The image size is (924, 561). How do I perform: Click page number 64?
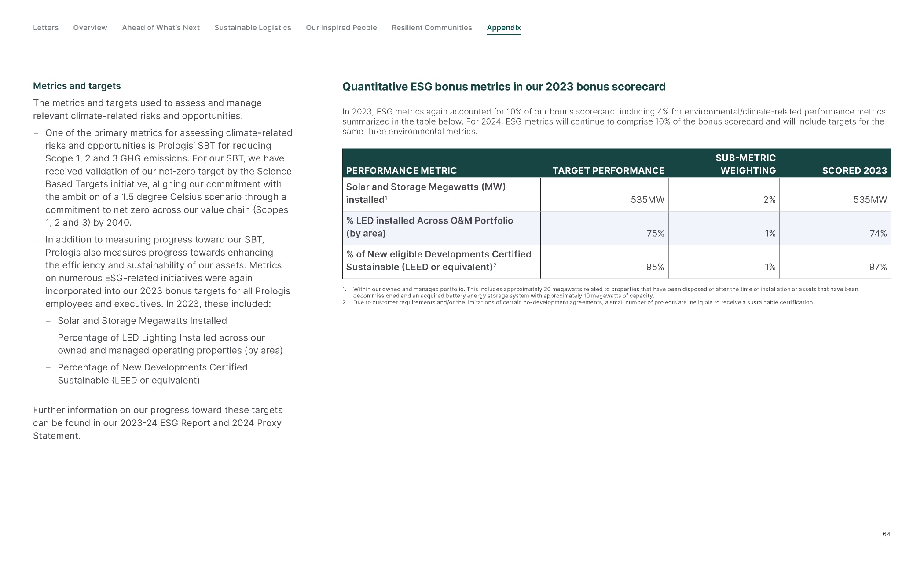[x=886, y=534]
